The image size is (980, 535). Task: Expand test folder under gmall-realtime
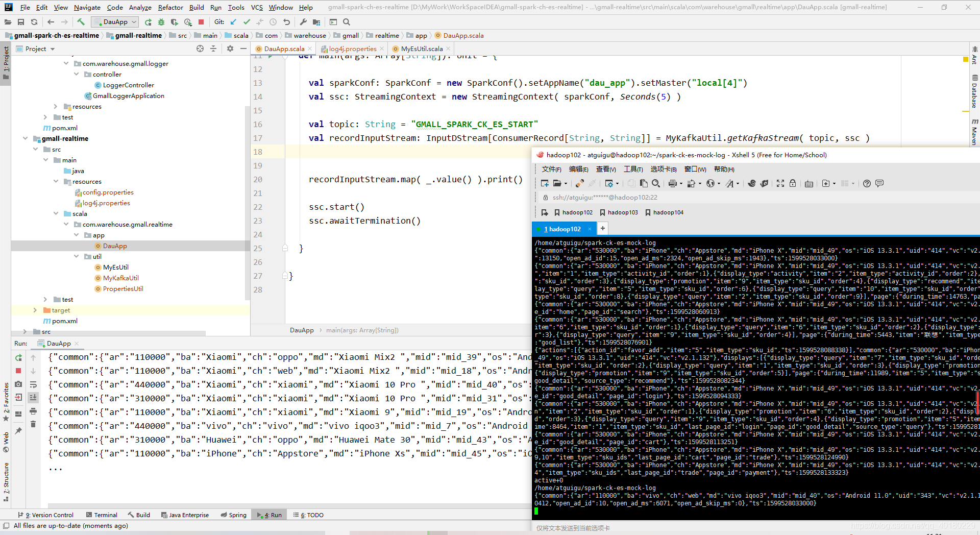[45, 299]
